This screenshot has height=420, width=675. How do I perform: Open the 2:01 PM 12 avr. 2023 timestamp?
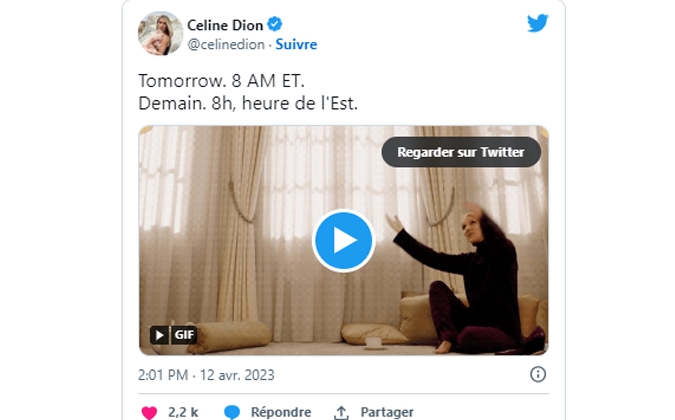[x=206, y=375]
